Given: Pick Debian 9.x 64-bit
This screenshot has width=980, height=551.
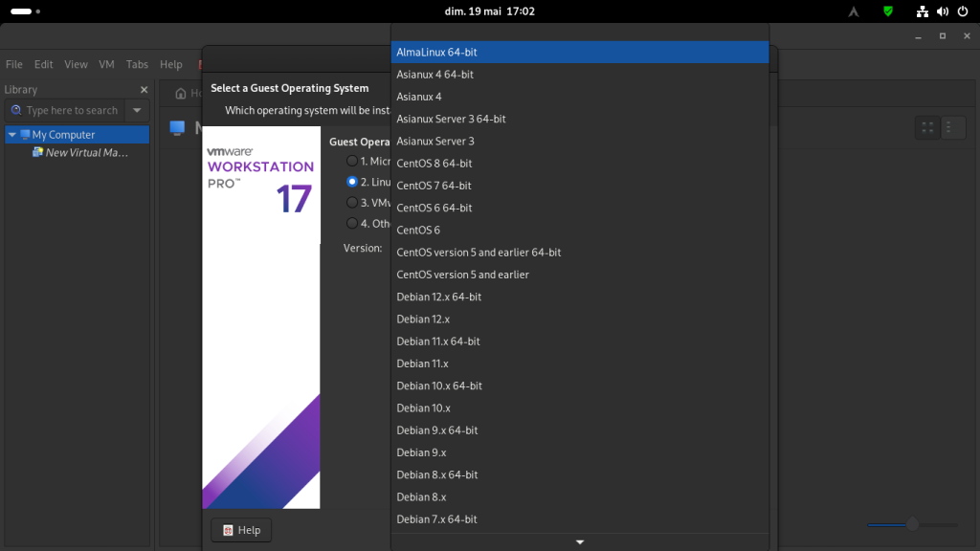Looking at the screenshot, I should pyautogui.click(x=579, y=430).
